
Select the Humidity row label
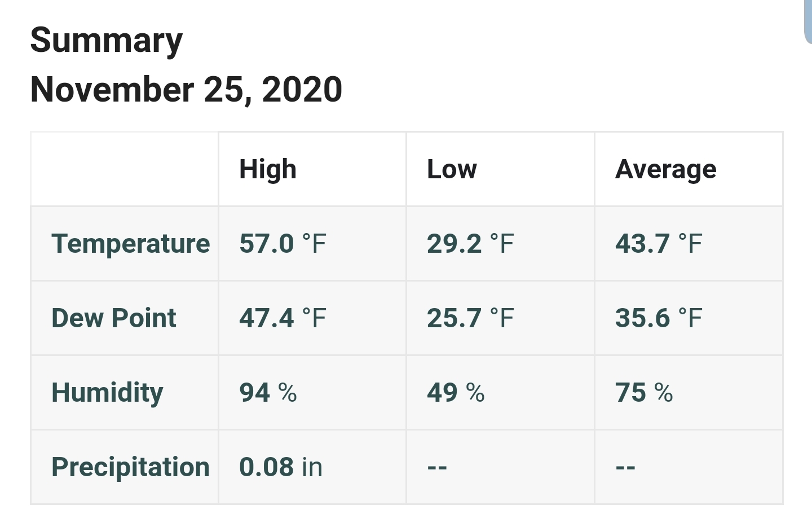107,393
